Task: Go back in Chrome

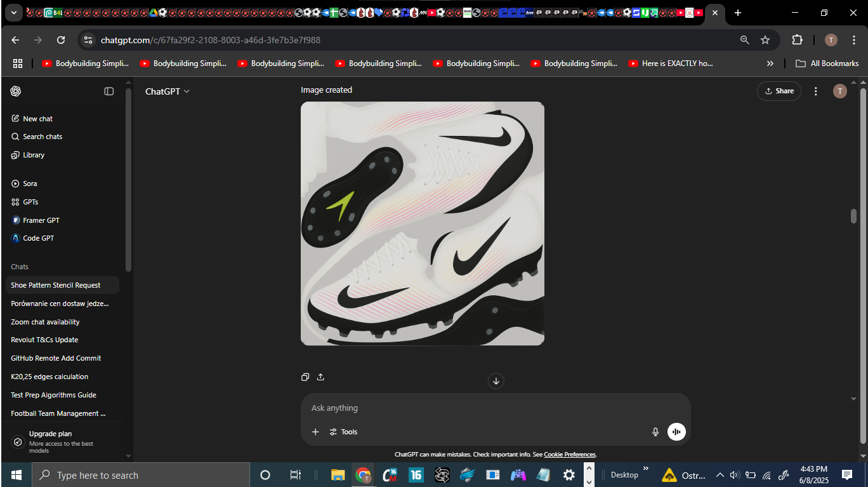Action: (x=15, y=40)
